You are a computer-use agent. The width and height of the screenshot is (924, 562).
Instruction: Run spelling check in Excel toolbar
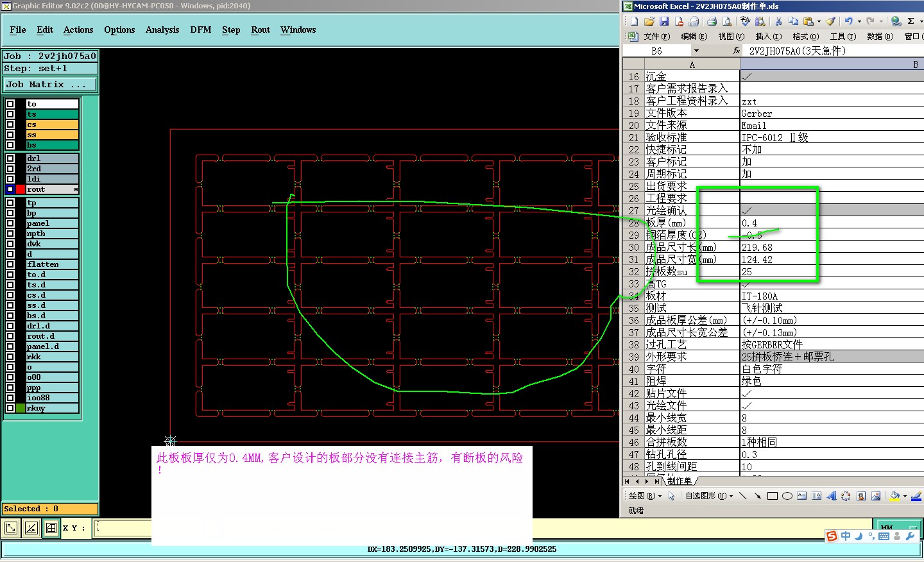coord(745,21)
